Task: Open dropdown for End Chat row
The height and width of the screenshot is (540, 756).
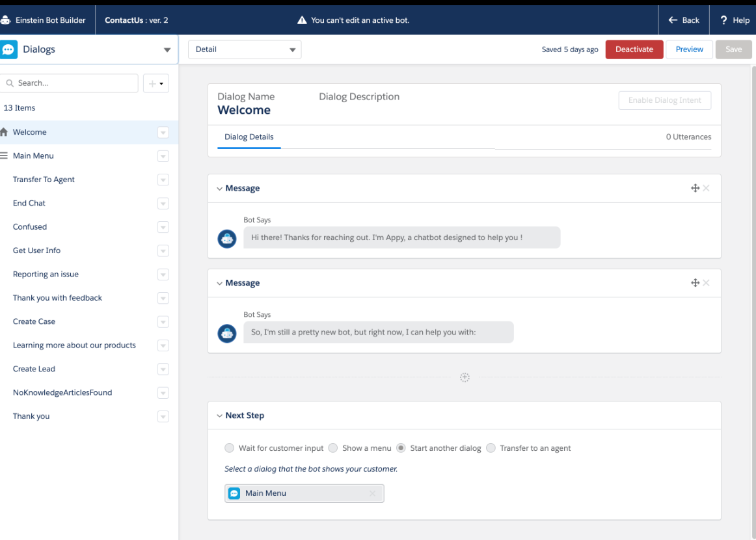Action: 163,204
